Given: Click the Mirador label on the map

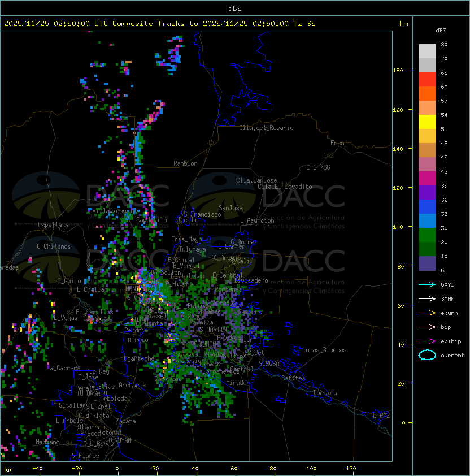Looking at the screenshot, I should 238,383.
